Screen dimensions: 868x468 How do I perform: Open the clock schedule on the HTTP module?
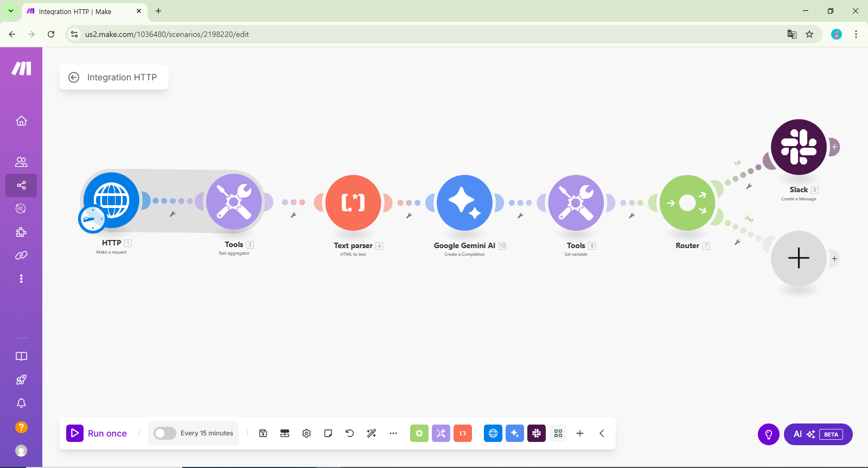[x=92, y=219]
